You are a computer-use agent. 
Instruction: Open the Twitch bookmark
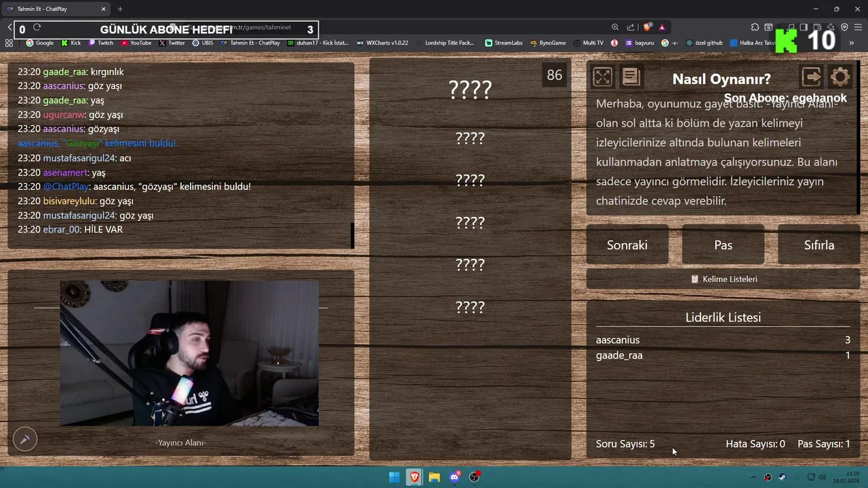[x=100, y=43]
